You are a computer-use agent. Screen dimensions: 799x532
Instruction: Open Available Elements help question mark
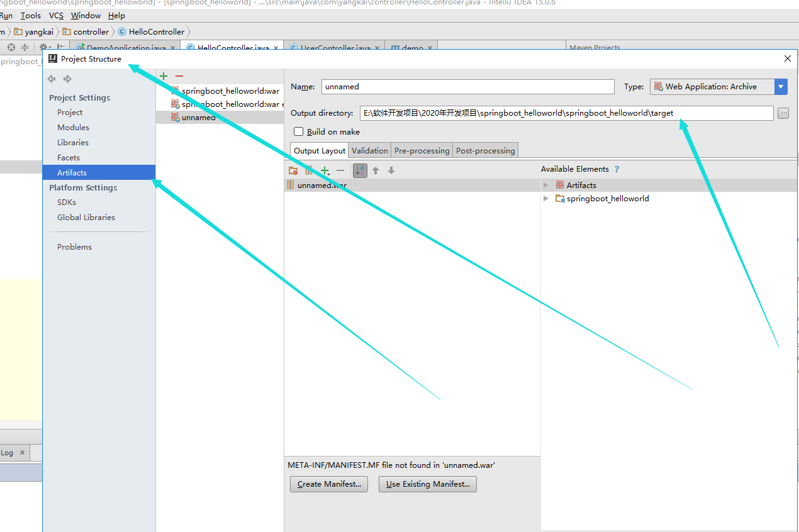pyautogui.click(x=617, y=169)
